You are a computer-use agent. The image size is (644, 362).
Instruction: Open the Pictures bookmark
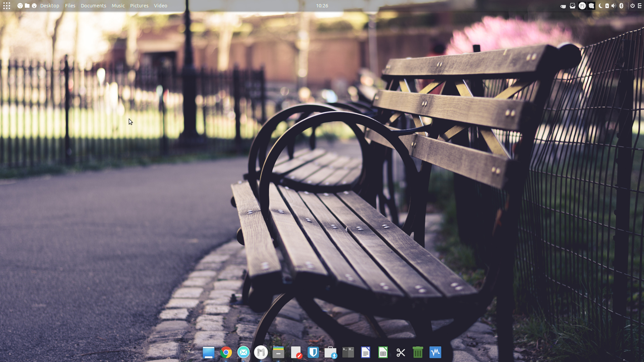pos(139,6)
